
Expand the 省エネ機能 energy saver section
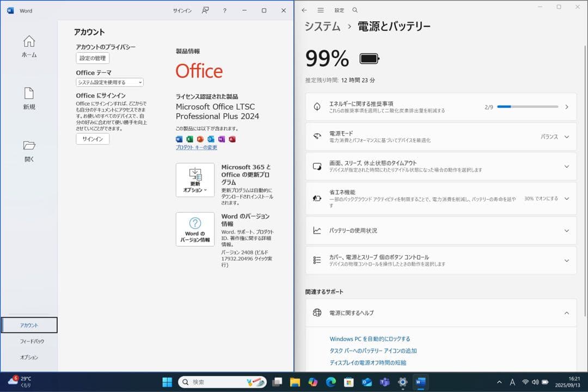567,199
